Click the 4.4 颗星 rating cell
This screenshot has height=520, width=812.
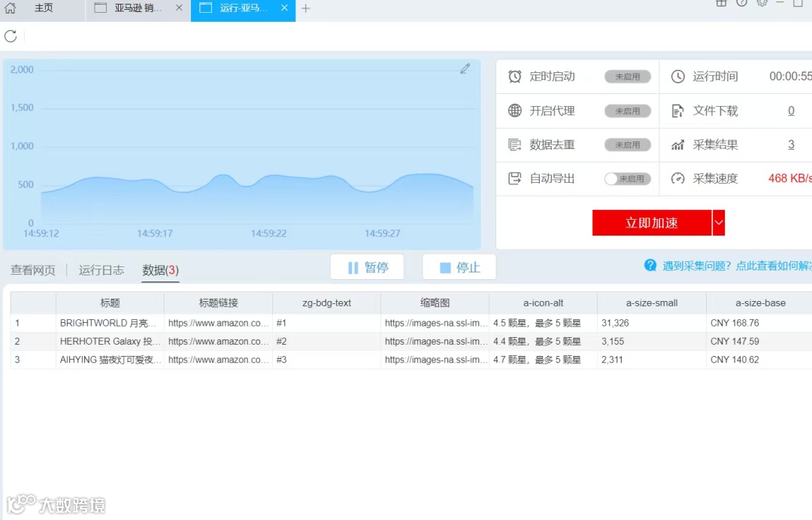point(544,341)
